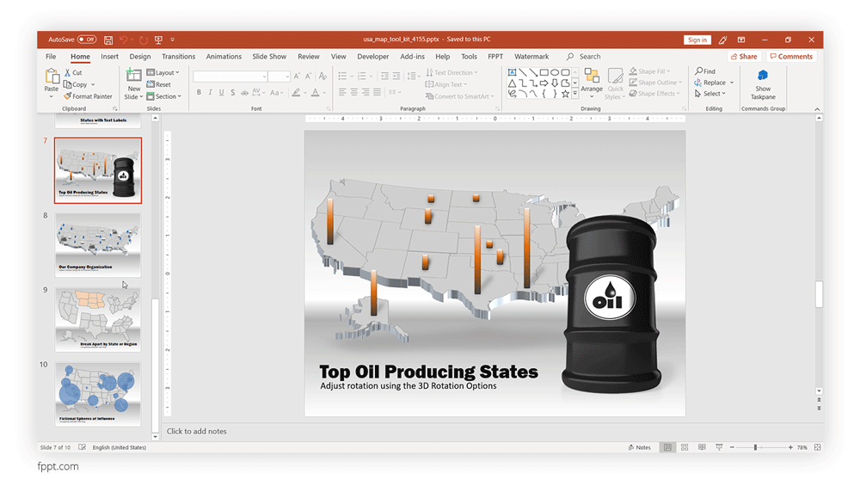Toggle Normal view button in status bar
The width and height of the screenshot is (860, 504).
coord(667,447)
